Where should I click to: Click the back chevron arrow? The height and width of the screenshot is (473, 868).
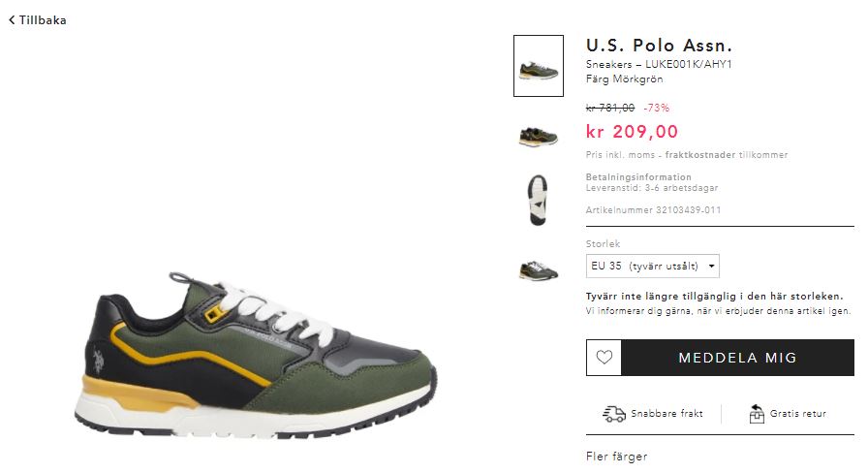12,20
